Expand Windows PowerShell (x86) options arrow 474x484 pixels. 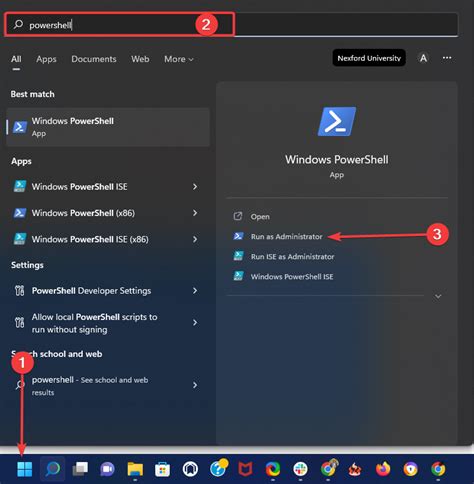(x=195, y=213)
